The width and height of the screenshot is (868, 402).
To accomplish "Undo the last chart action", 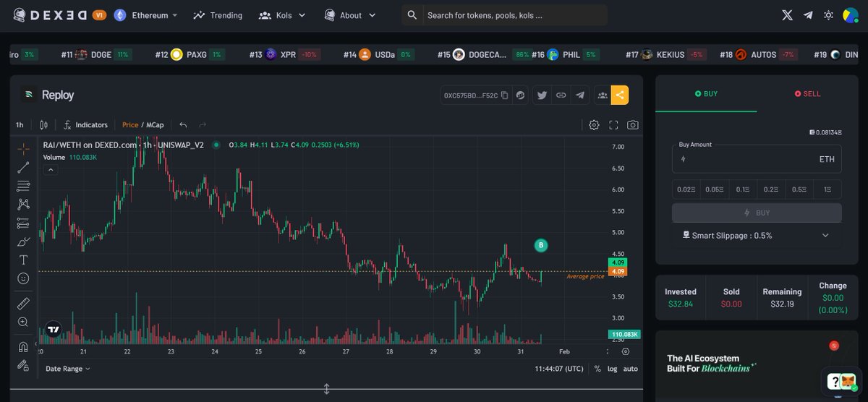I will (x=183, y=125).
